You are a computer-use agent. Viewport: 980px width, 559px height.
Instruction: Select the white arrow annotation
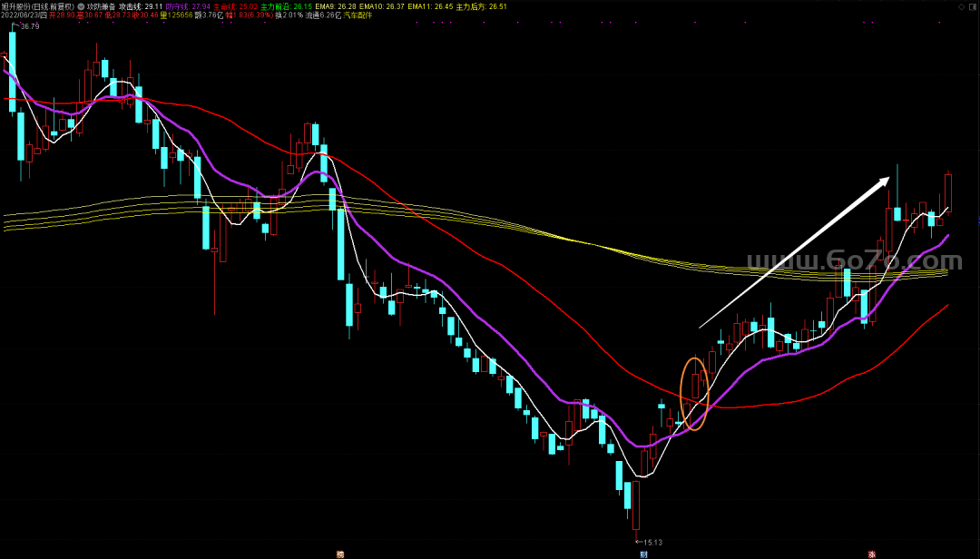pos(794,252)
